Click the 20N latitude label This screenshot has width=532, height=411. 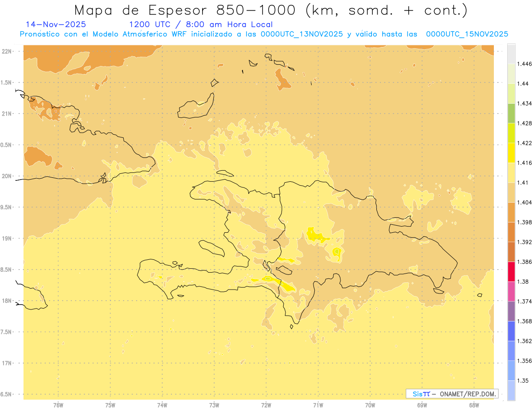pos(7,176)
